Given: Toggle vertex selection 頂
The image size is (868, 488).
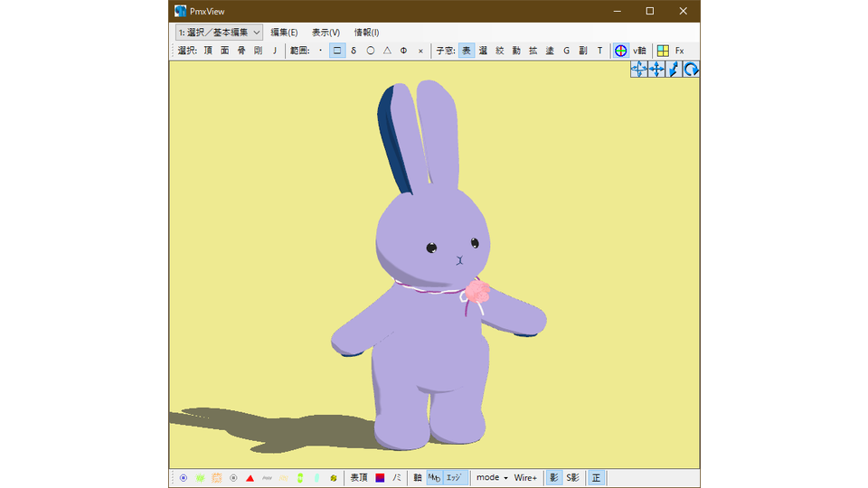Looking at the screenshot, I should [208, 51].
